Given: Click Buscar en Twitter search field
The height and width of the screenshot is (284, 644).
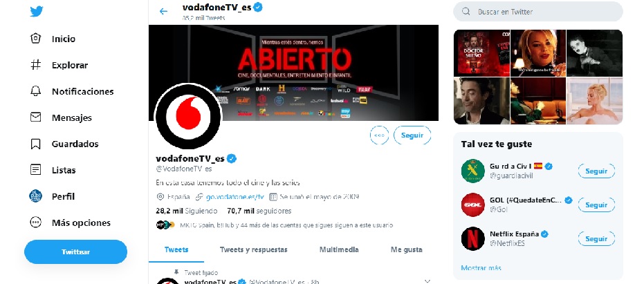Looking at the screenshot, I should (x=538, y=12).
